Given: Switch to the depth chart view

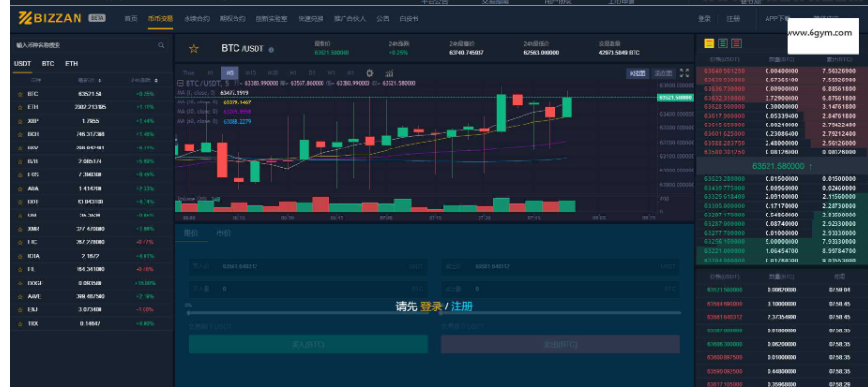Looking at the screenshot, I should click(662, 73).
